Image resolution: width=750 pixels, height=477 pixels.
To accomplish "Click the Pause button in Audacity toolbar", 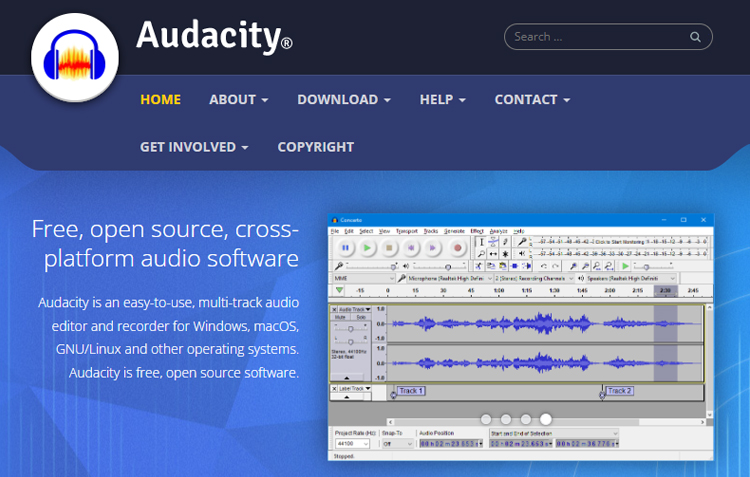I will [345, 248].
